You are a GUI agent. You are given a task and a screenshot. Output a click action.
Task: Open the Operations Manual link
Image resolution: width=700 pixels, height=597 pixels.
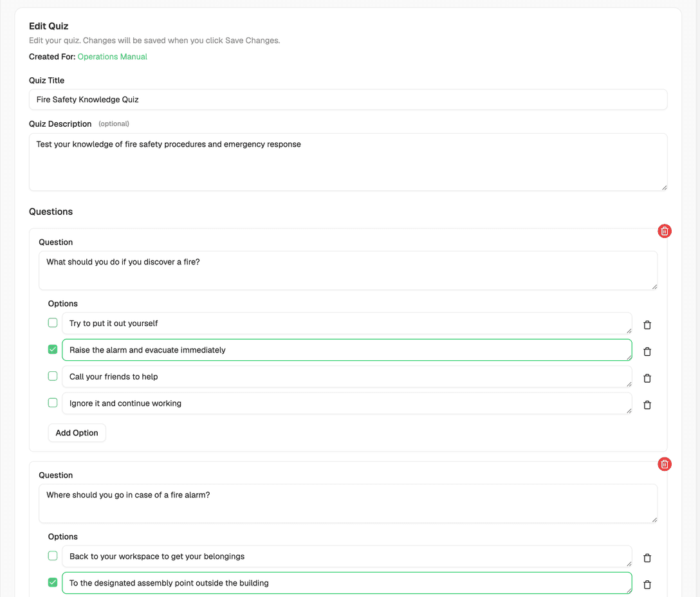pos(112,57)
